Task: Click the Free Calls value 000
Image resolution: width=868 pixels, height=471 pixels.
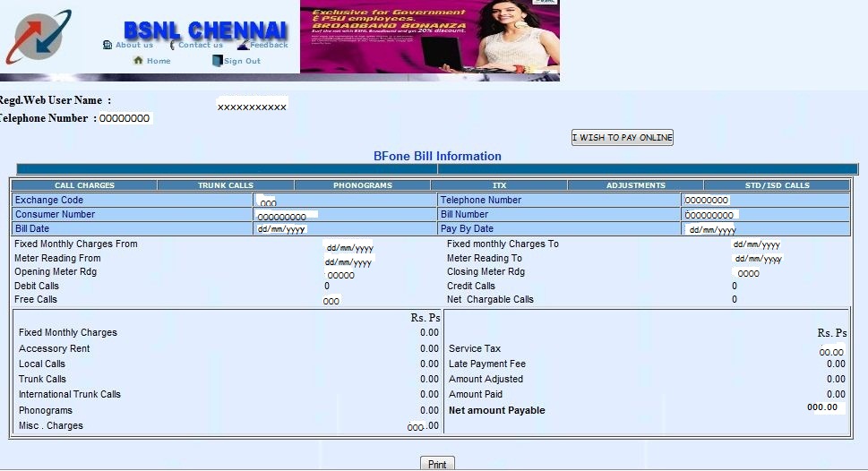Action: point(331,301)
